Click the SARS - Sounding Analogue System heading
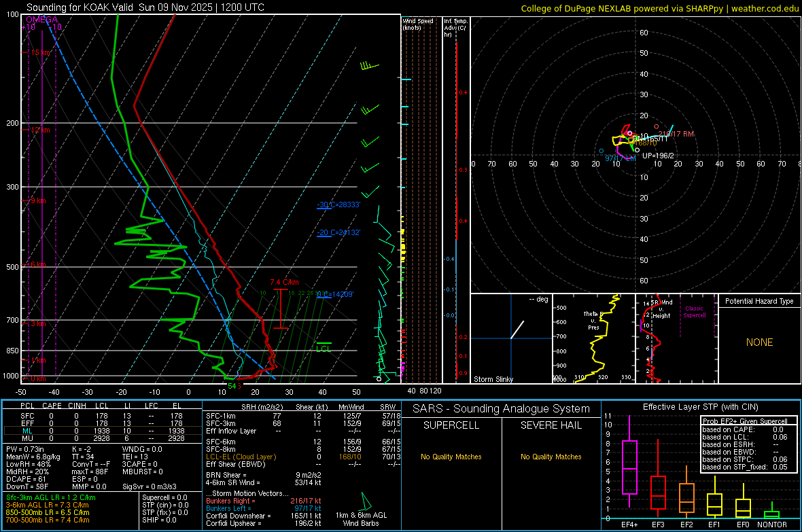 click(x=502, y=409)
